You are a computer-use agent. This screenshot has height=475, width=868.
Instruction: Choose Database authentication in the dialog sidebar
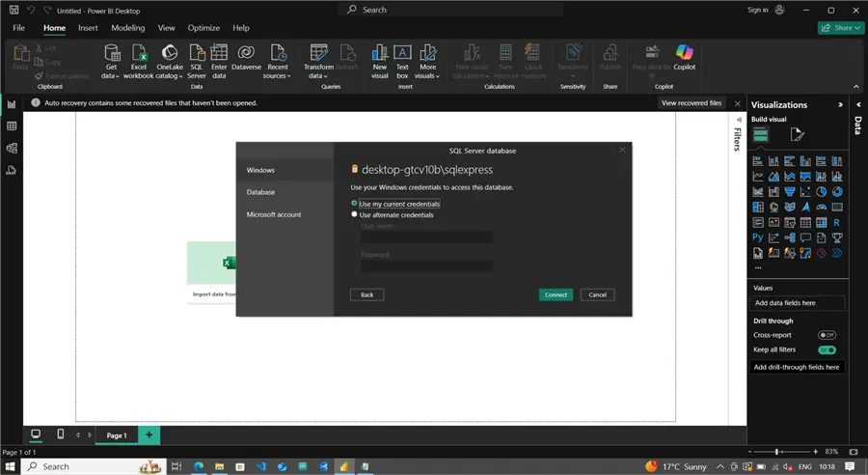[285, 192]
